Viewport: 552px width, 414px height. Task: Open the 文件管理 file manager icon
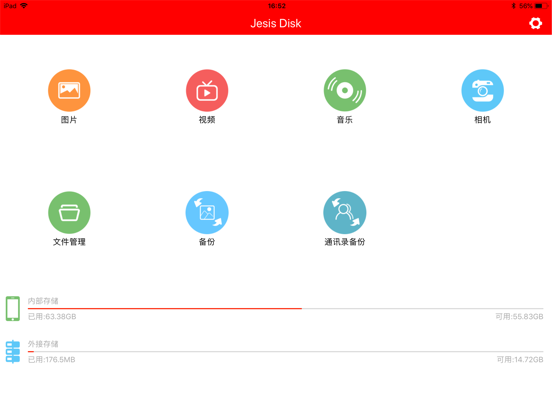point(69,213)
